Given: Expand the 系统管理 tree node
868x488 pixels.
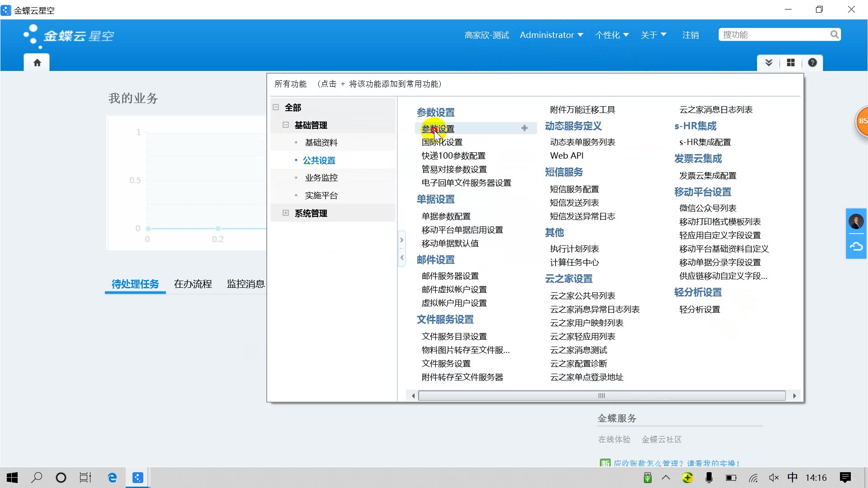Looking at the screenshot, I should pyautogui.click(x=286, y=213).
